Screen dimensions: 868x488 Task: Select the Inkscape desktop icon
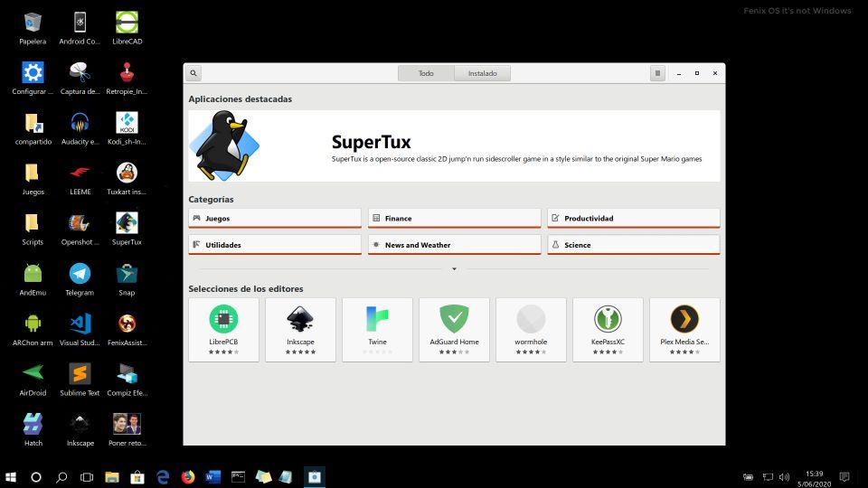tap(80, 430)
